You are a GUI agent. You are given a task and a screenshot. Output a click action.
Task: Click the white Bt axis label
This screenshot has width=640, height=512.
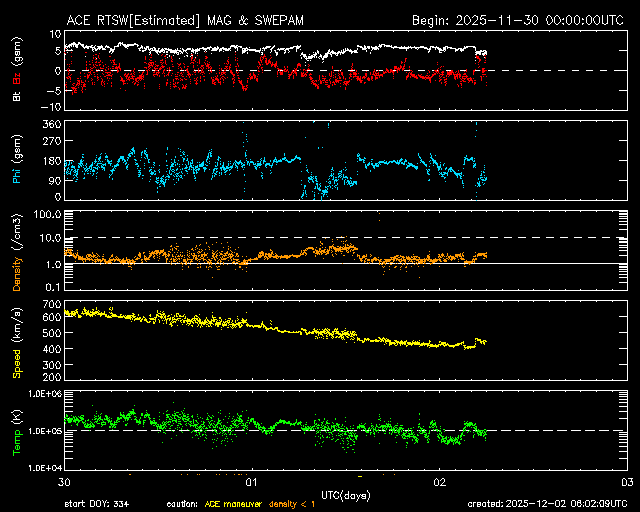17,96
